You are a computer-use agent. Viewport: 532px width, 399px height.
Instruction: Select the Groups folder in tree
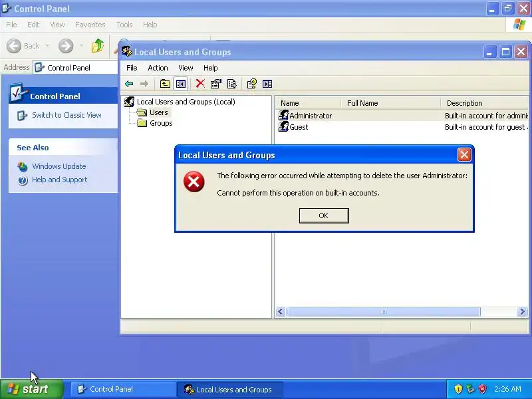pyautogui.click(x=161, y=123)
